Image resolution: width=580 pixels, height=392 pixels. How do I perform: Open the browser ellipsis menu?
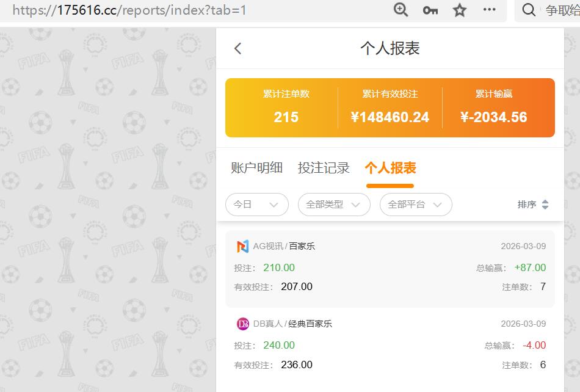488,10
